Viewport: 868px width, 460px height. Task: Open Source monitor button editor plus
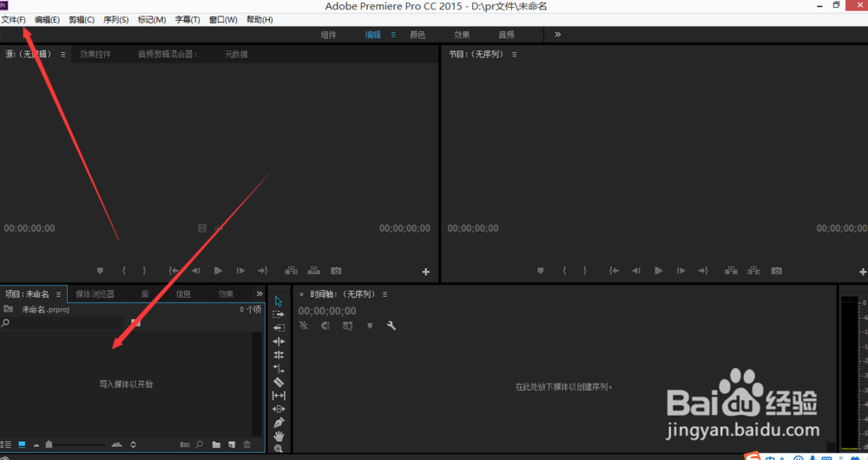point(425,272)
